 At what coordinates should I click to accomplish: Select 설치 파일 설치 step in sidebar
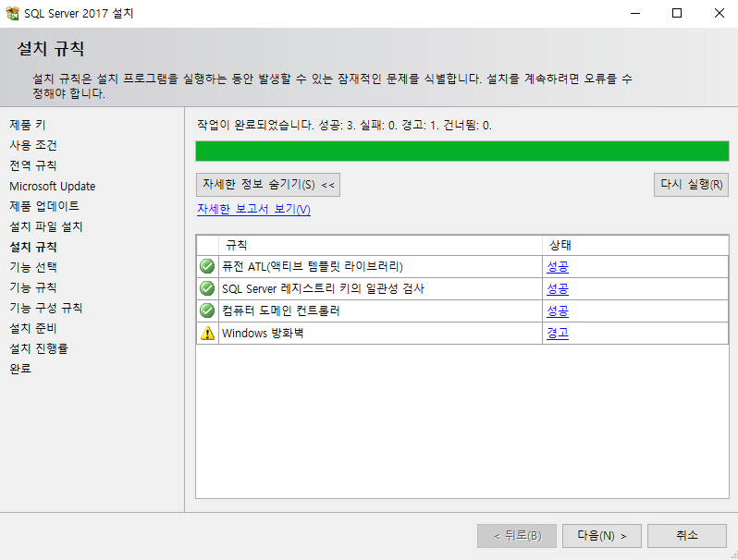click(x=46, y=226)
